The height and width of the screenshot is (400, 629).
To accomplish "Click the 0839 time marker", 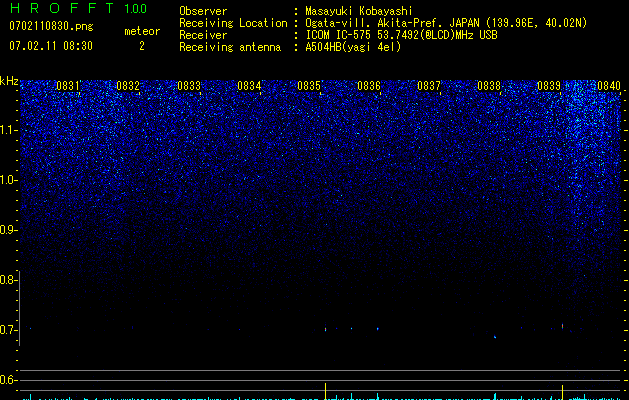I will [549, 85].
